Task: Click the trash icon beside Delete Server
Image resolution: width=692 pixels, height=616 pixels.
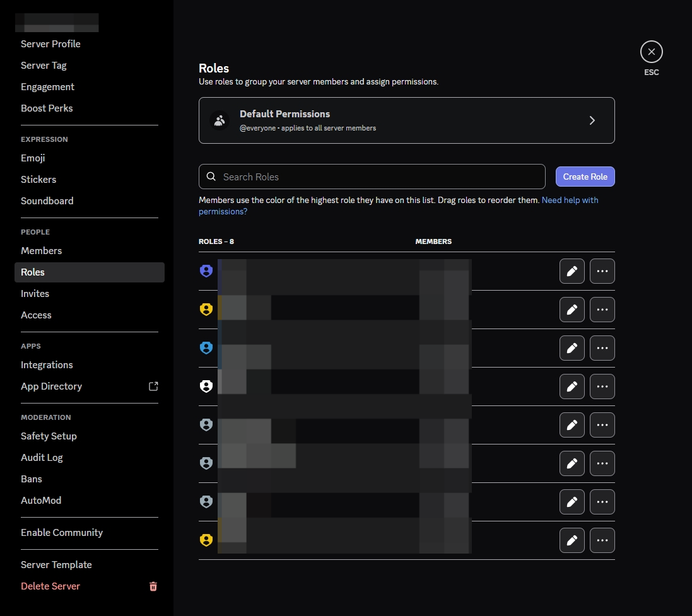Action: tap(153, 586)
